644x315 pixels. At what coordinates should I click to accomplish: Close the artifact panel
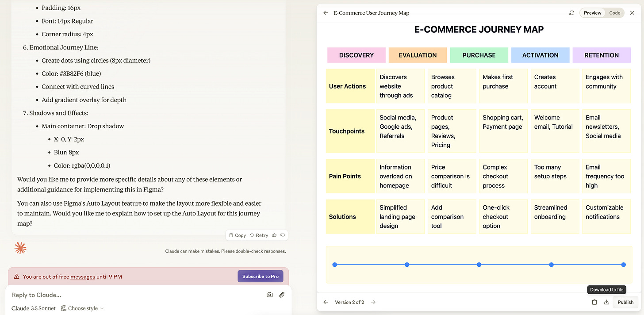click(631, 13)
